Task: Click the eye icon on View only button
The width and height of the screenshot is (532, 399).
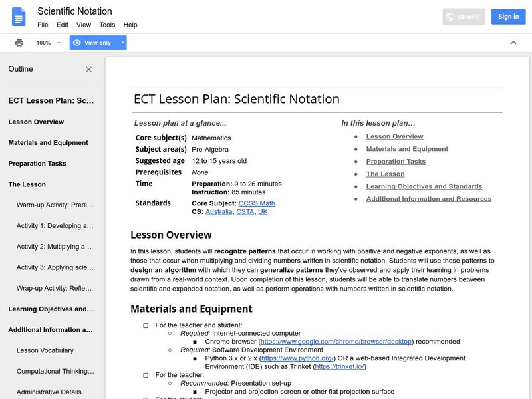Action: tap(77, 43)
